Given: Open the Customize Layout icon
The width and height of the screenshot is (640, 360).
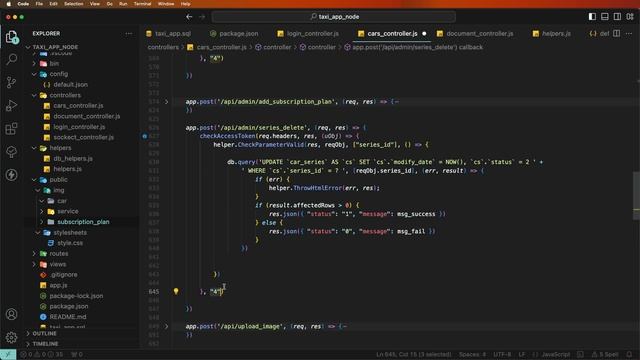Looking at the screenshot, I should coord(630,17).
